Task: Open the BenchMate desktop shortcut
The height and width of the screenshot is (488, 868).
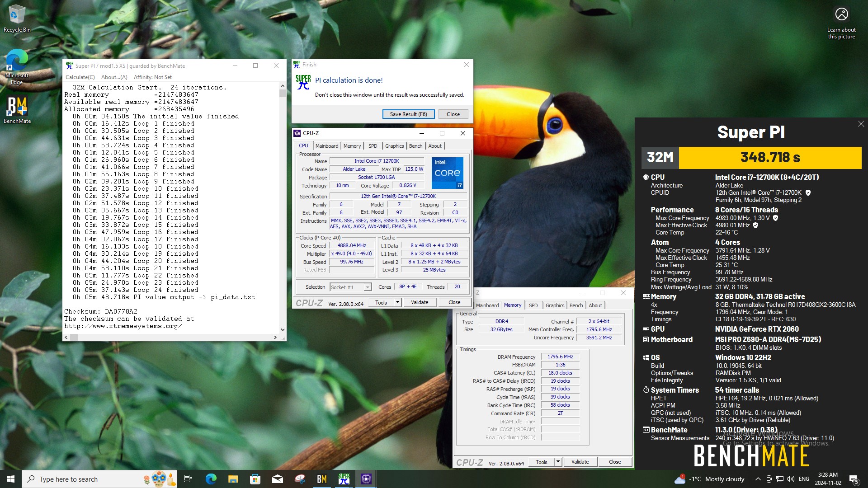Action: (x=17, y=110)
